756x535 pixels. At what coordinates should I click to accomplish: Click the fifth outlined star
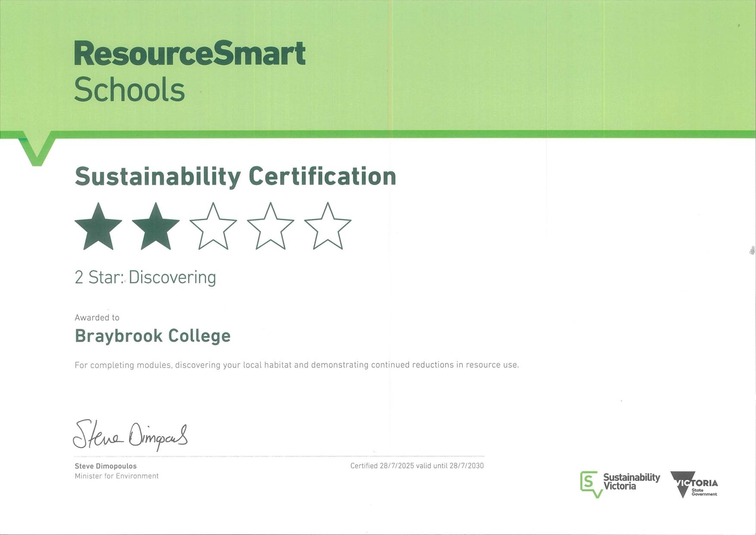coord(327,227)
